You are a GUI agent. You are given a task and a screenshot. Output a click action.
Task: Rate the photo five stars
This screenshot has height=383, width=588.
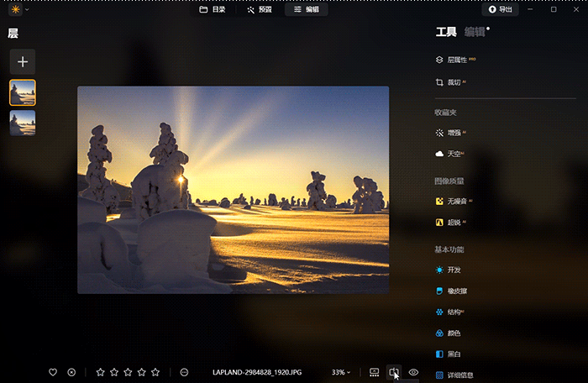[x=155, y=372]
